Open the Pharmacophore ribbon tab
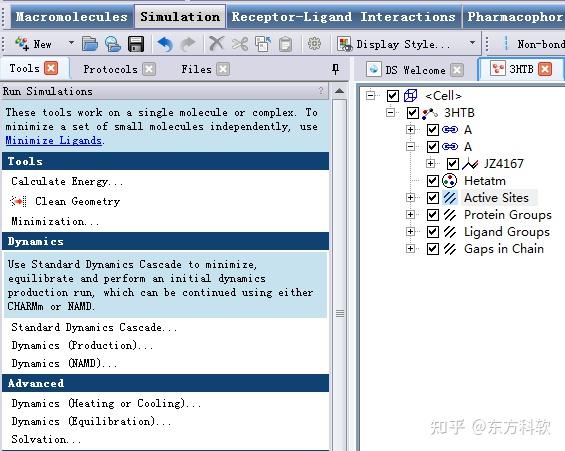Image resolution: width=565 pixels, height=451 pixels. pyautogui.click(x=514, y=17)
